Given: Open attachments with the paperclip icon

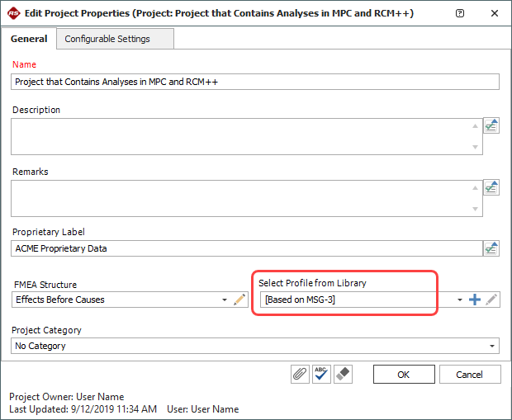Looking at the screenshot, I should tap(300, 374).
